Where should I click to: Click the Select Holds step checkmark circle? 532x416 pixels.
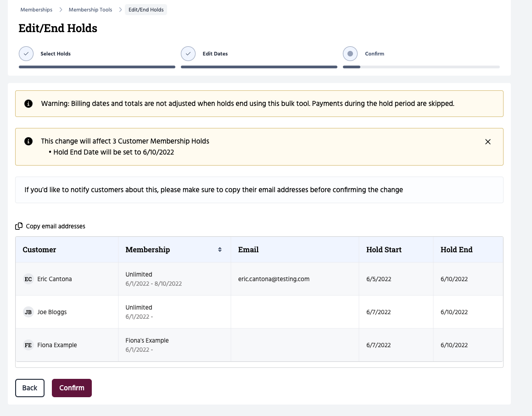[26, 54]
